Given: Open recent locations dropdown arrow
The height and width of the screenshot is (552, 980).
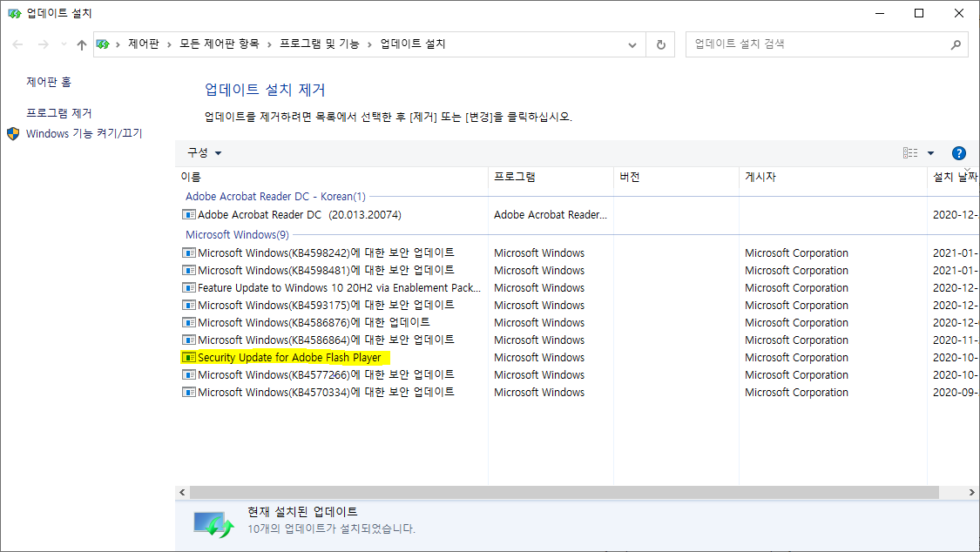Looking at the screenshot, I should (x=64, y=44).
